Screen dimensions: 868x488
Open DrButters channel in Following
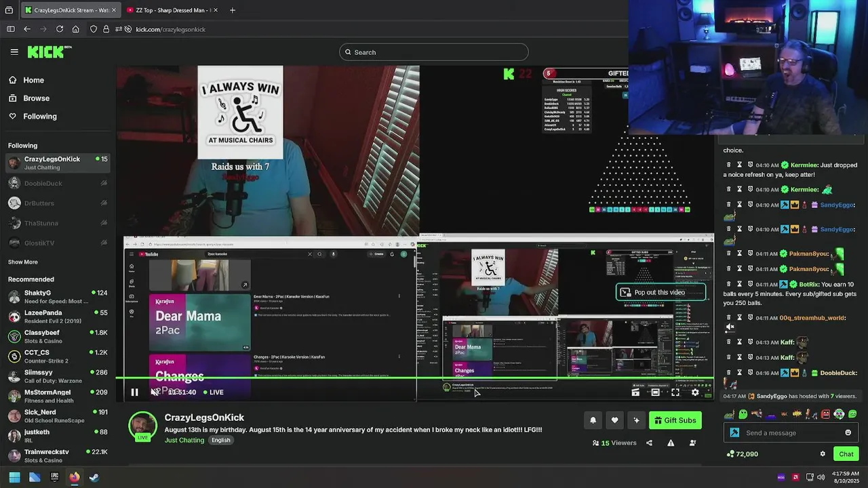(x=58, y=203)
